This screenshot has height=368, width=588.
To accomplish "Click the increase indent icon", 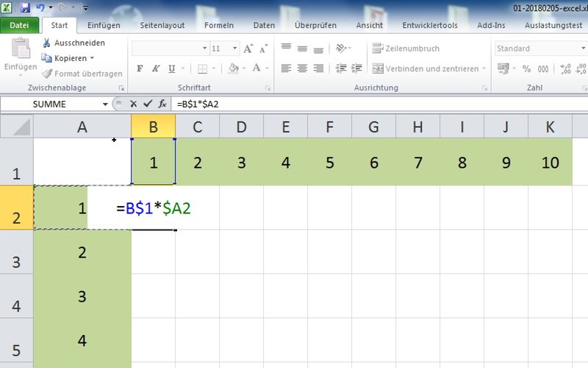I will click(x=356, y=68).
